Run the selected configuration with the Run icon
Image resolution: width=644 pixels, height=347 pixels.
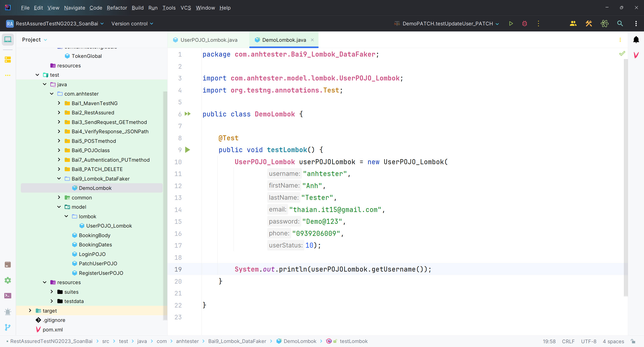click(511, 24)
